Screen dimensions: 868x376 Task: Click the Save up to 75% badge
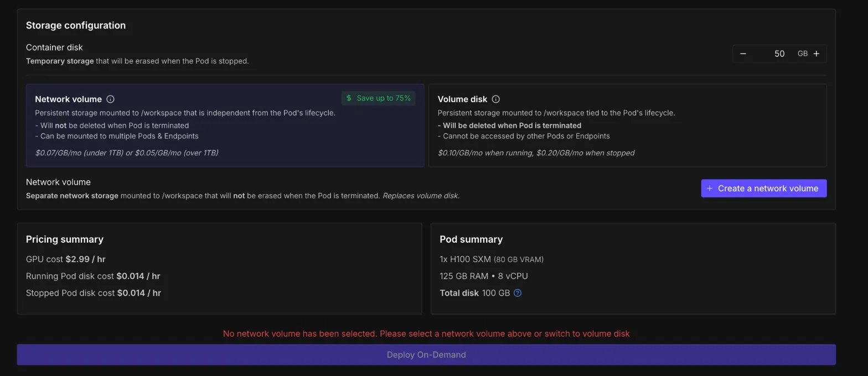(x=378, y=98)
